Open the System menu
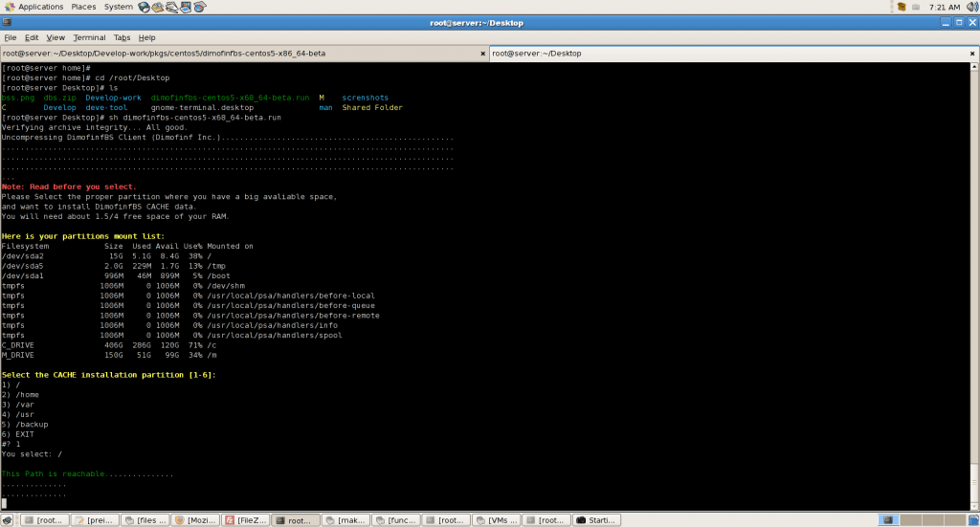 (x=118, y=7)
